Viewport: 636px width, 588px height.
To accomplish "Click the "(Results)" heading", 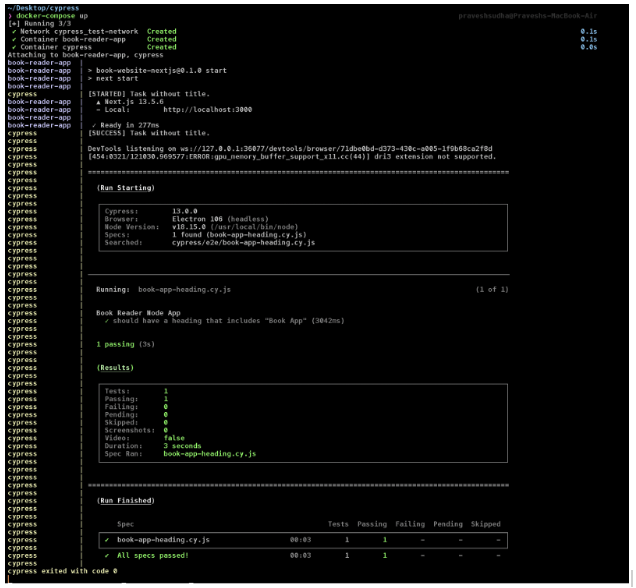I will [x=115, y=368].
